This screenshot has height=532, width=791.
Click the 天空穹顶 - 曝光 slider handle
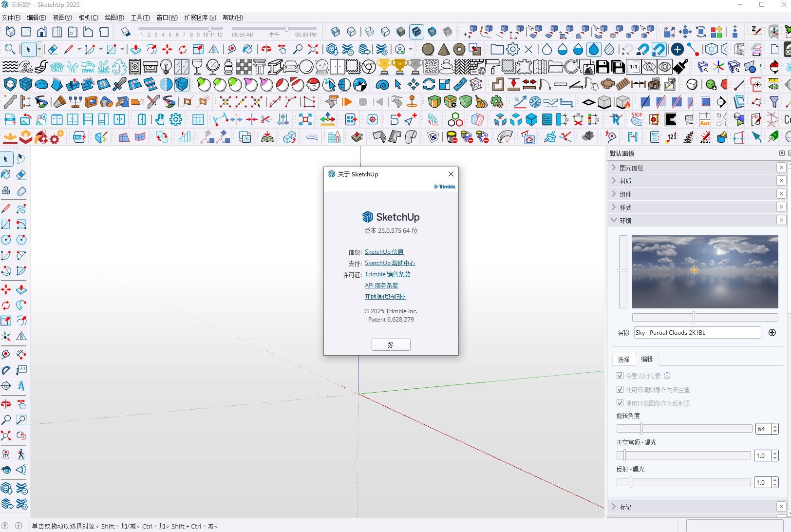tap(624, 456)
